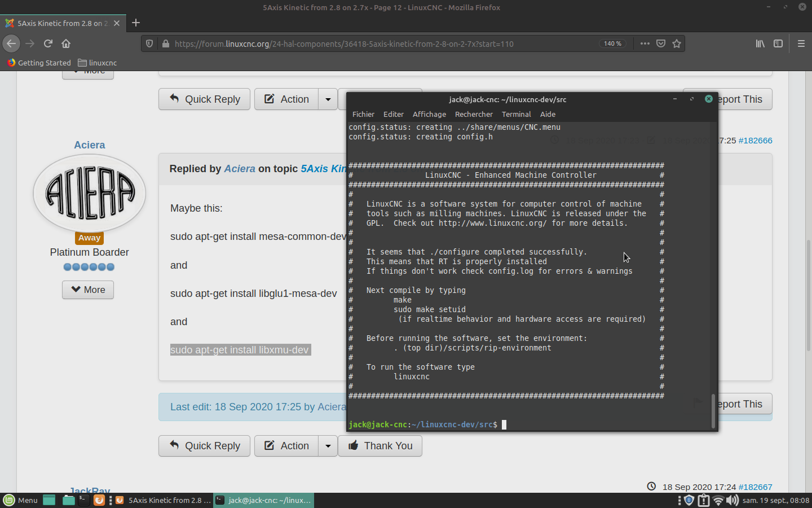Launch Firefox from the panel launcher
This screenshot has height=508, width=812.
click(x=99, y=500)
